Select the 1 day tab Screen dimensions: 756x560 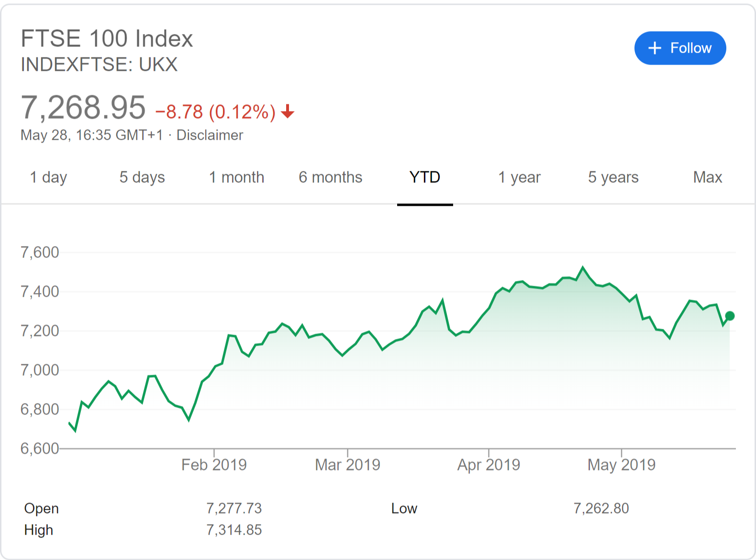tap(48, 178)
